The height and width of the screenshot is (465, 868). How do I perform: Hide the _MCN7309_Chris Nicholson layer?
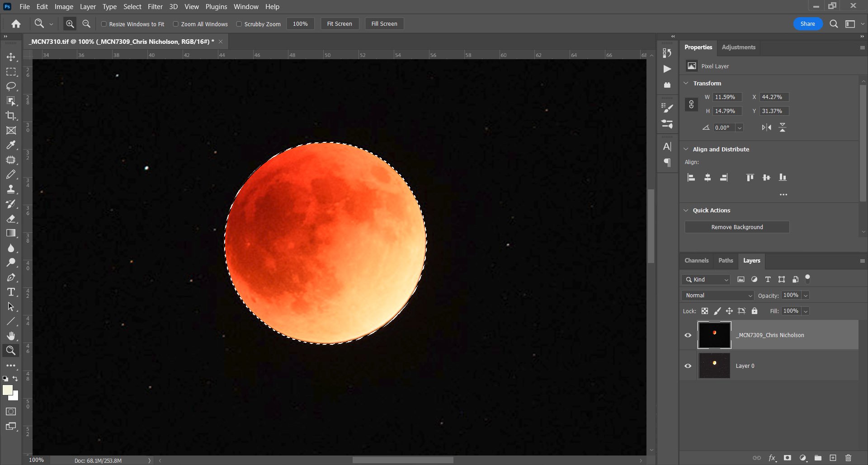(x=688, y=335)
